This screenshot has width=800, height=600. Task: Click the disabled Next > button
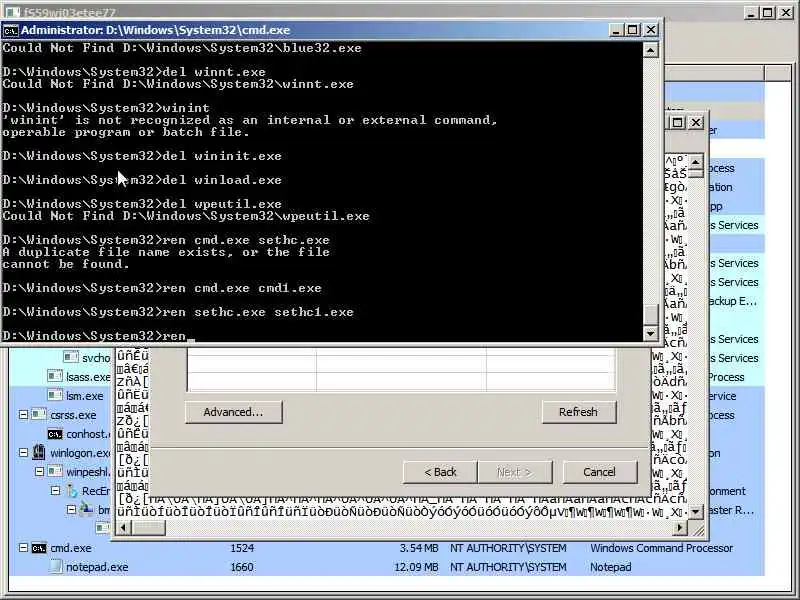514,472
